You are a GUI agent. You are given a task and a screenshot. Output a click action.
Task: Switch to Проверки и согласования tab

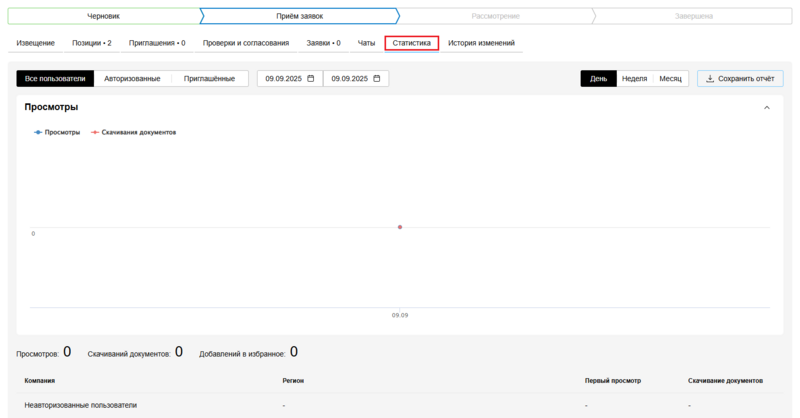point(246,43)
